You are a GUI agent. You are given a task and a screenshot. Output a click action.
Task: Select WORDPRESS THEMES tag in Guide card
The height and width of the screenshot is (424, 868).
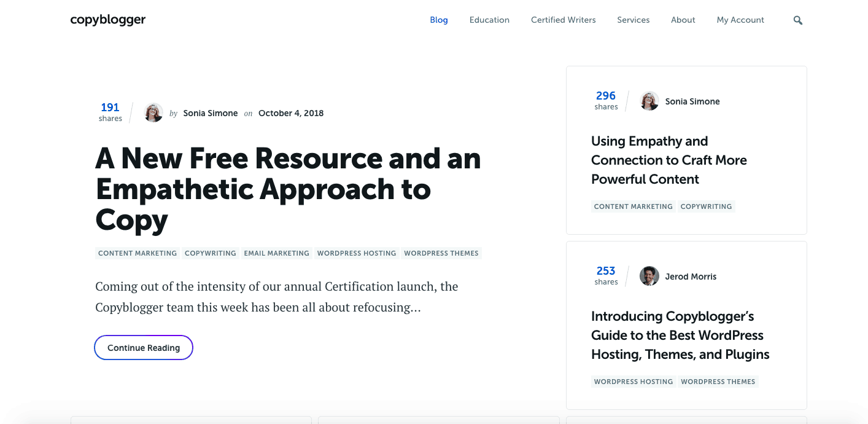pos(718,382)
